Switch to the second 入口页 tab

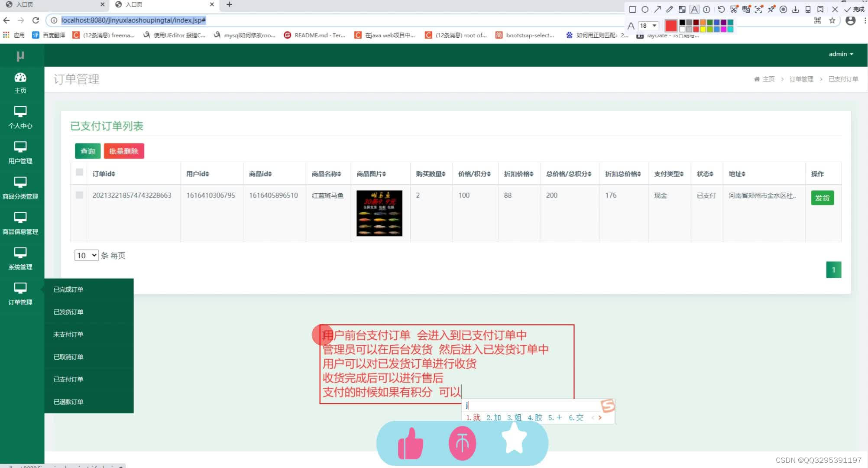165,4
